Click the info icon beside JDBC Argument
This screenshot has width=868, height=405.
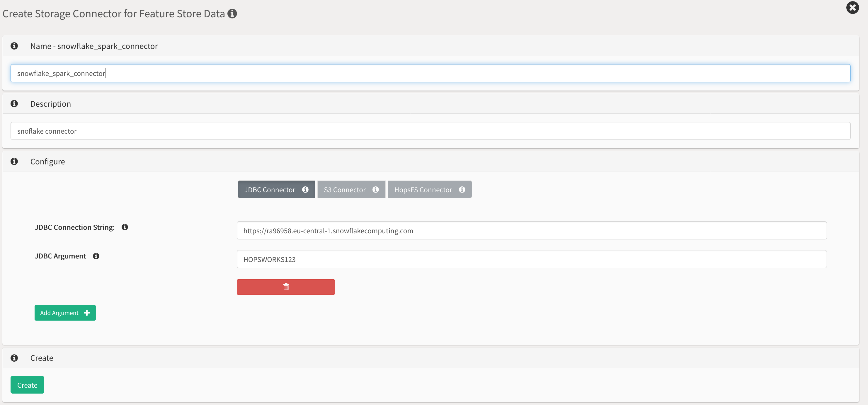[x=96, y=256]
